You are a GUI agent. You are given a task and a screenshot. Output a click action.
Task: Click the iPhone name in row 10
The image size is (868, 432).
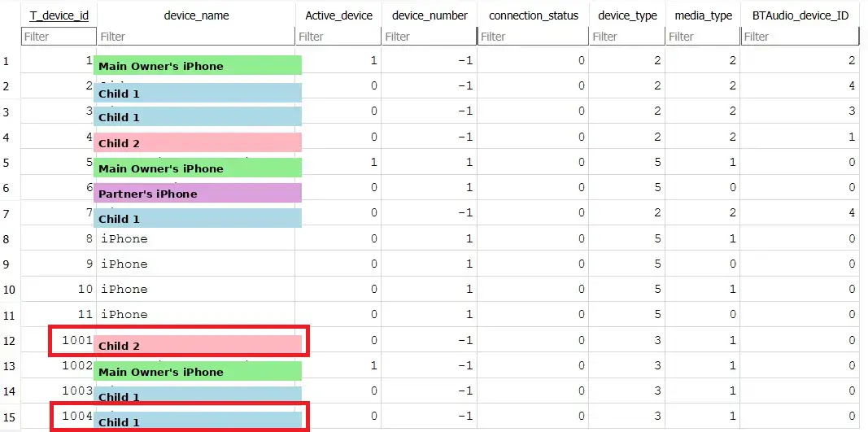(124, 289)
